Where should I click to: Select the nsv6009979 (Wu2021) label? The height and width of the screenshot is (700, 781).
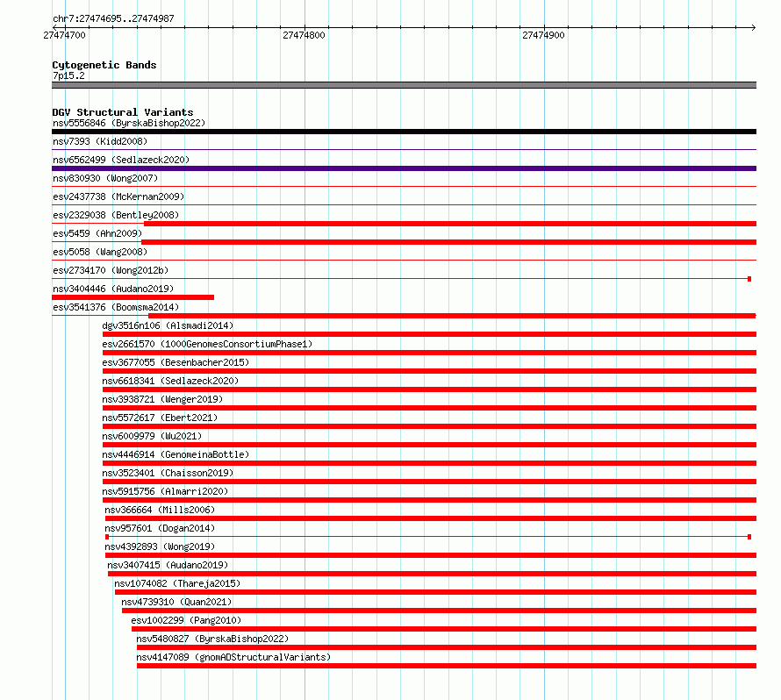152,436
